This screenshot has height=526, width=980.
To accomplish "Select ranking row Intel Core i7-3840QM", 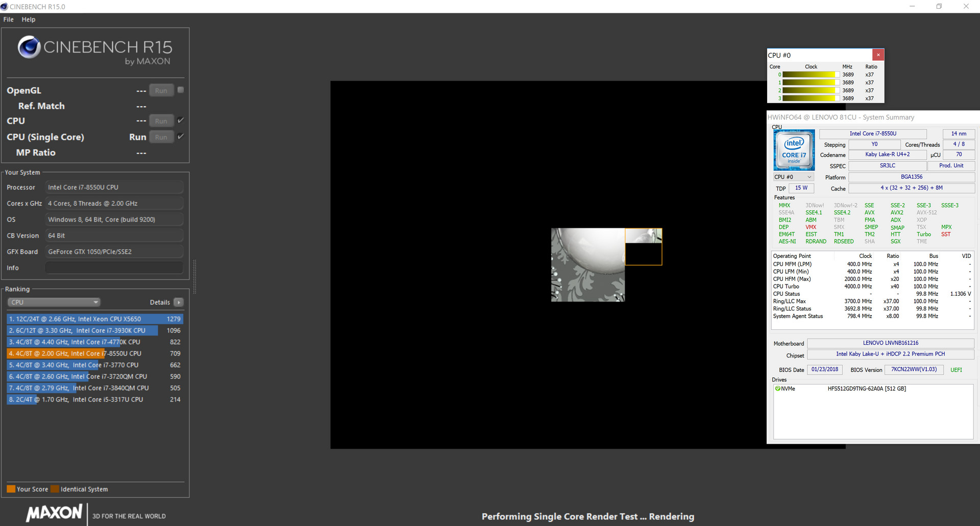I will point(95,388).
